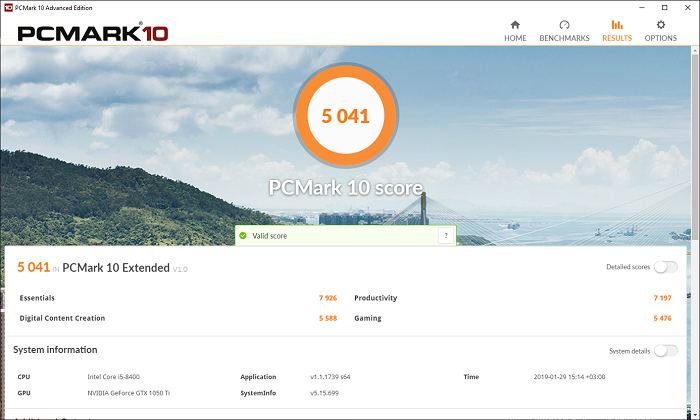Click the question mark help button
This screenshot has width=700, height=420.
(445, 236)
